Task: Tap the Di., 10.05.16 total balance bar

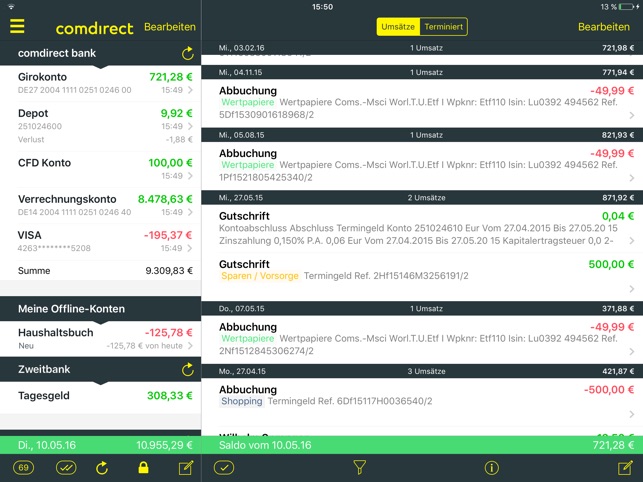Action: pyautogui.click(x=100, y=445)
